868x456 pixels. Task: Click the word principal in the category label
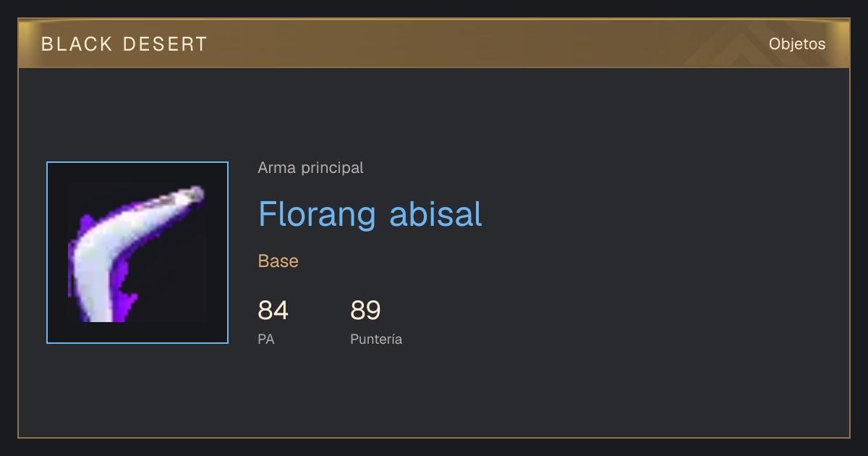[x=332, y=169]
